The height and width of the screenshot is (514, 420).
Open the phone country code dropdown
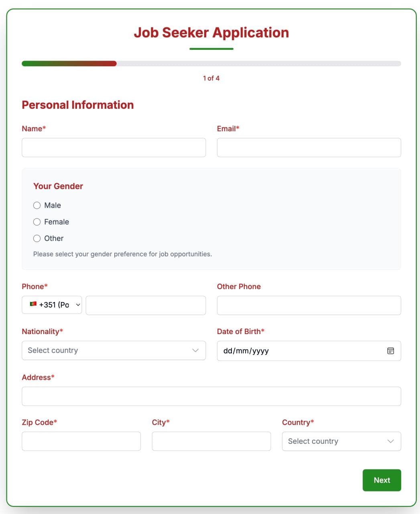[x=52, y=304]
